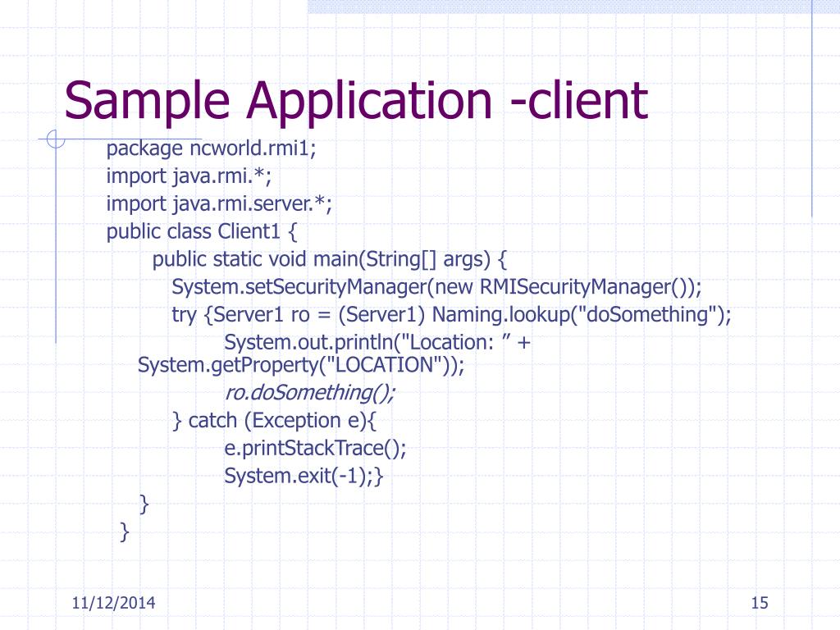Click the closing brace of main method
The height and width of the screenshot is (630, 840).
coord(144,504)
